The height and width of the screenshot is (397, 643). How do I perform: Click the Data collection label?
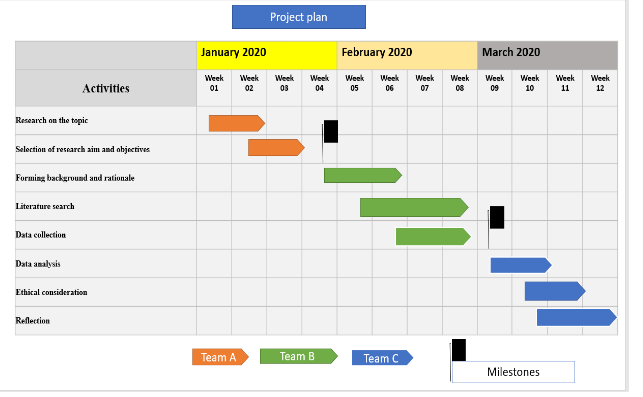pyautogui.click(x=41, y=235)
